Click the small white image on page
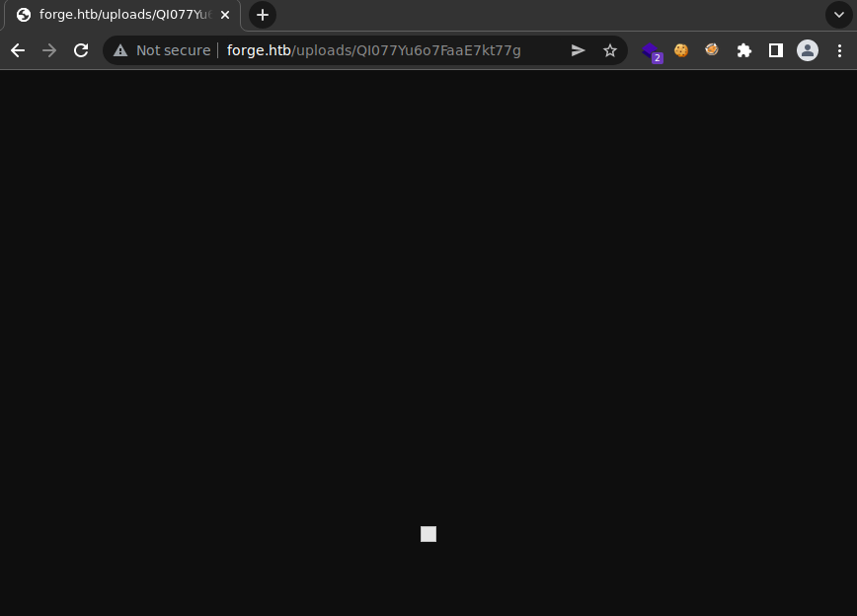The image size is (857, 616). (x=428, y=534)
